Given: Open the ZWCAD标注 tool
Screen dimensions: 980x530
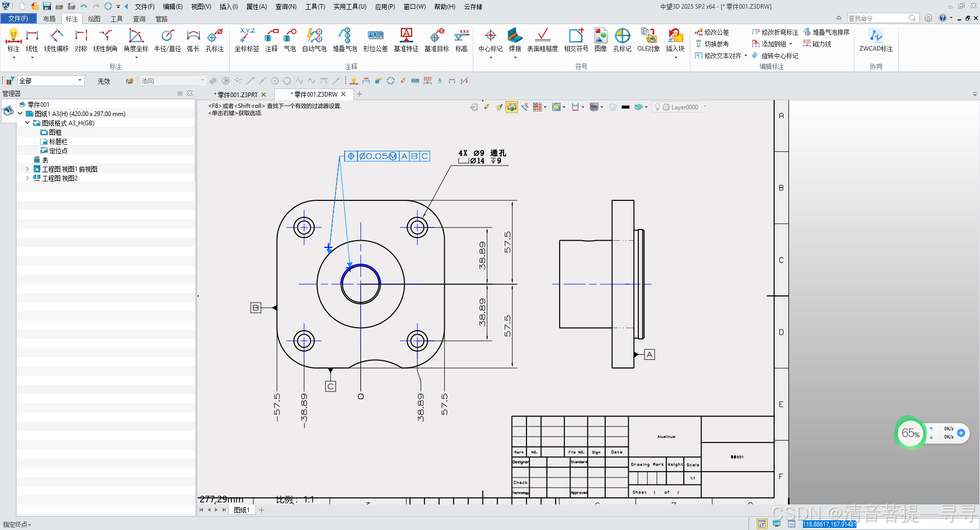Looking at the screenshot, I should pyautogui.click(x=876, y=40).
